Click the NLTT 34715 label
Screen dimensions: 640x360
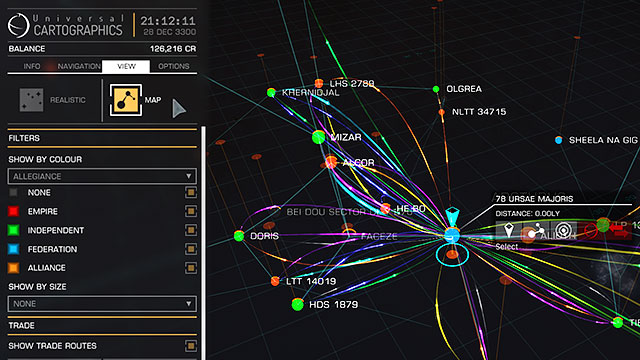pos(479,112)
